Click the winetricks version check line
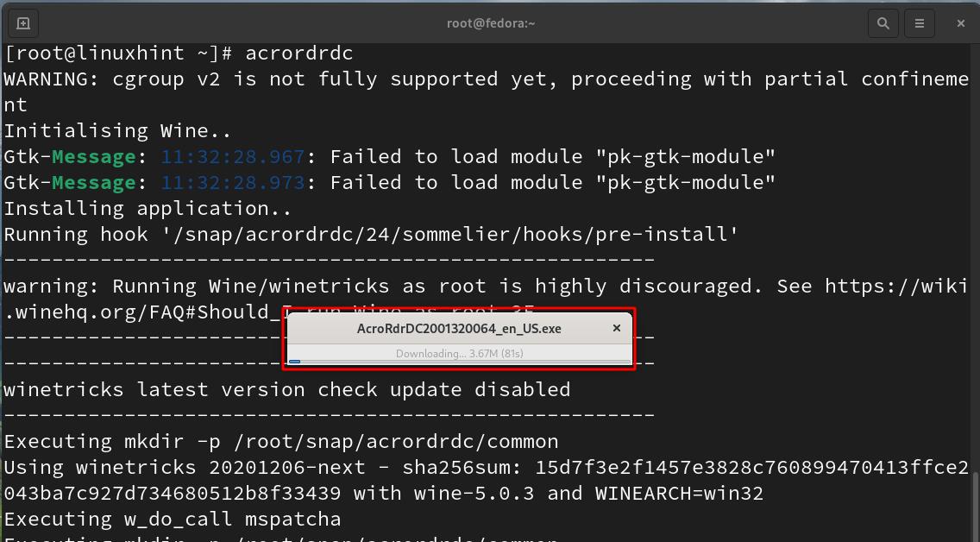980x542 pixels. tap(287, 389)
